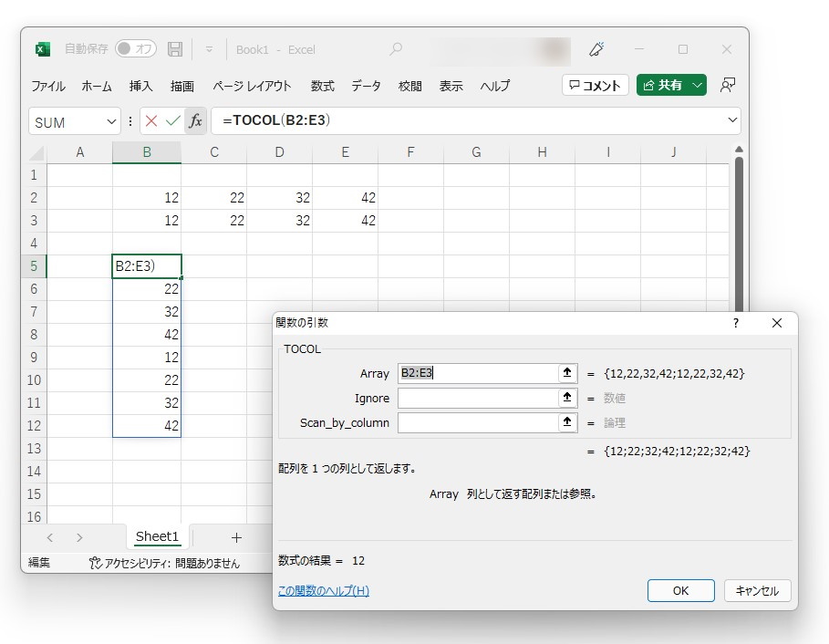Click the Scan_by_column argument input field
The width and height of the screenshot is (829, 644).
[478, 423]
